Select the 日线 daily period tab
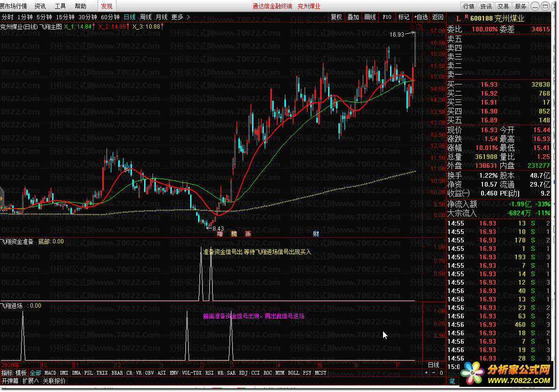The image size is (559, 392). [130, 17]
